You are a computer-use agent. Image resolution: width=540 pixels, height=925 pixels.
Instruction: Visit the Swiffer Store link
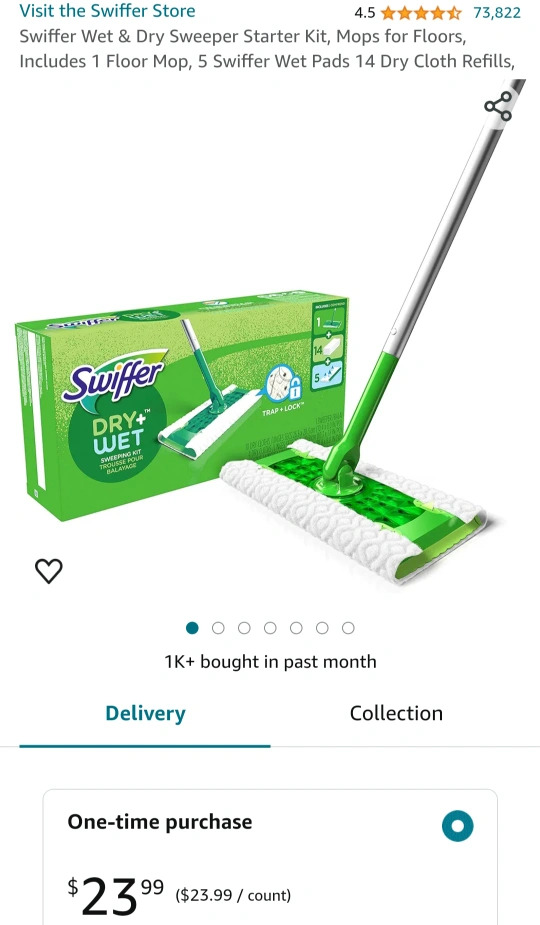point(107,11)
